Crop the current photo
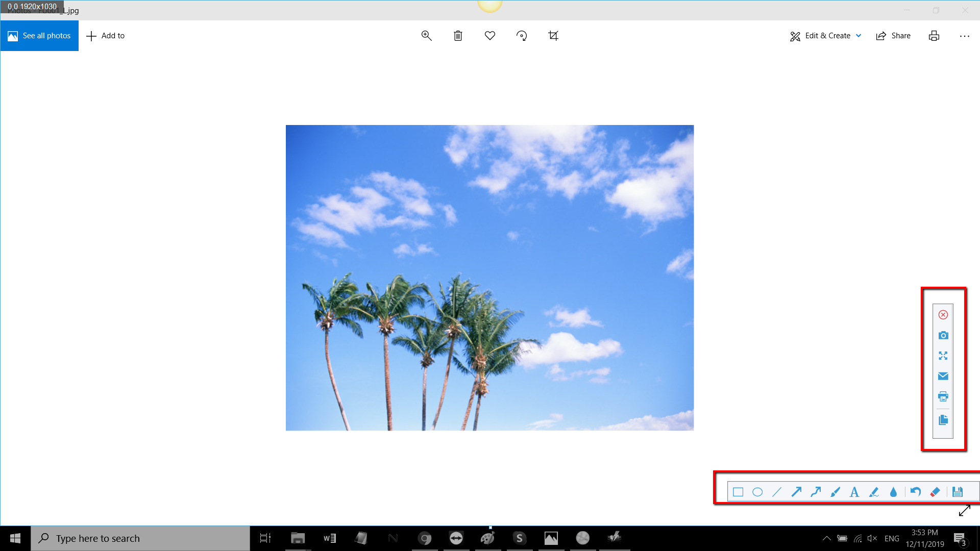This screenshot has height=551, width=980. point(553,36)
